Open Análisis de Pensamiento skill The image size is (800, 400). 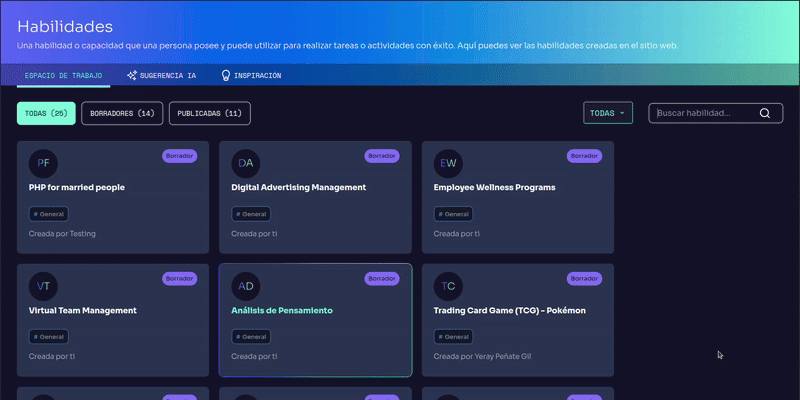[x=281, y=310]
